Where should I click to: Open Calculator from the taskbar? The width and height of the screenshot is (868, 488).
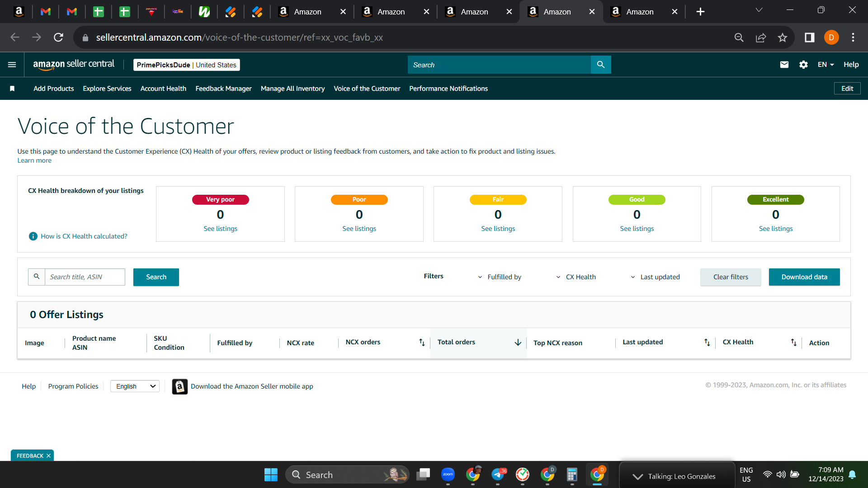point(572,474)
